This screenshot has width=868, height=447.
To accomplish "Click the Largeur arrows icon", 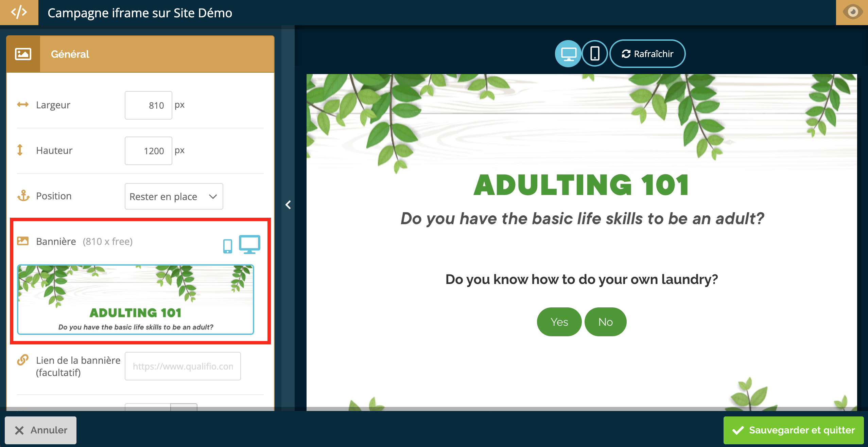I will 23,105.
